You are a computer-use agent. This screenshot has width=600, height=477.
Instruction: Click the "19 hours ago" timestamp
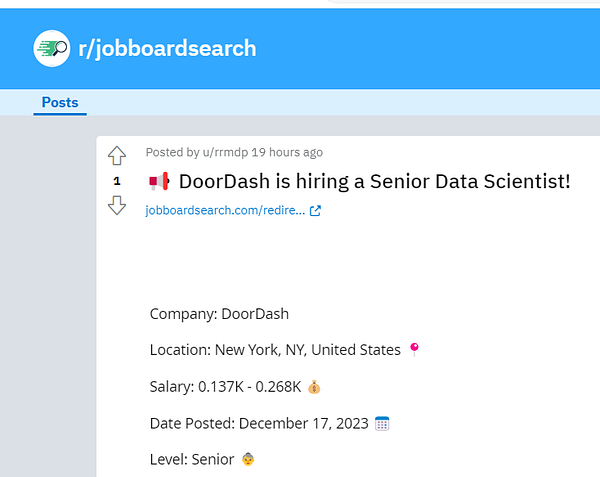coord(287,152)
